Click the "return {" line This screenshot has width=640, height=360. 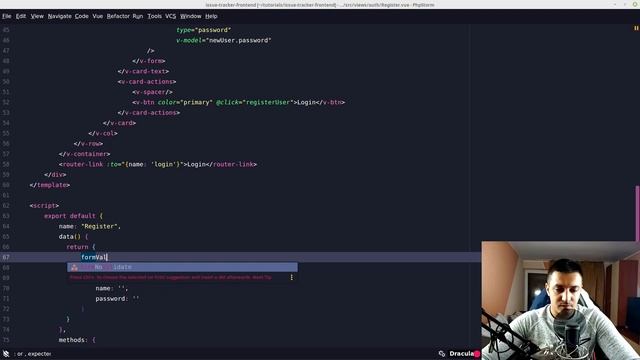point(81,247)
